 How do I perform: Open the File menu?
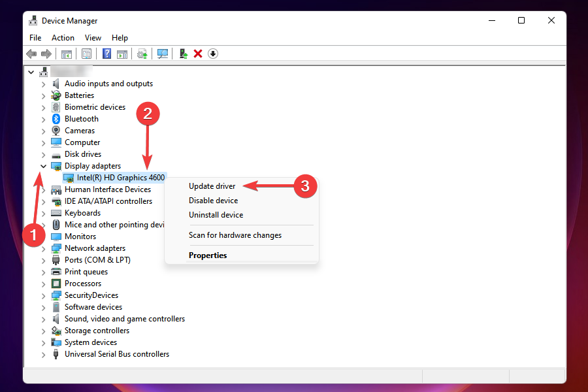coord(35,38)
